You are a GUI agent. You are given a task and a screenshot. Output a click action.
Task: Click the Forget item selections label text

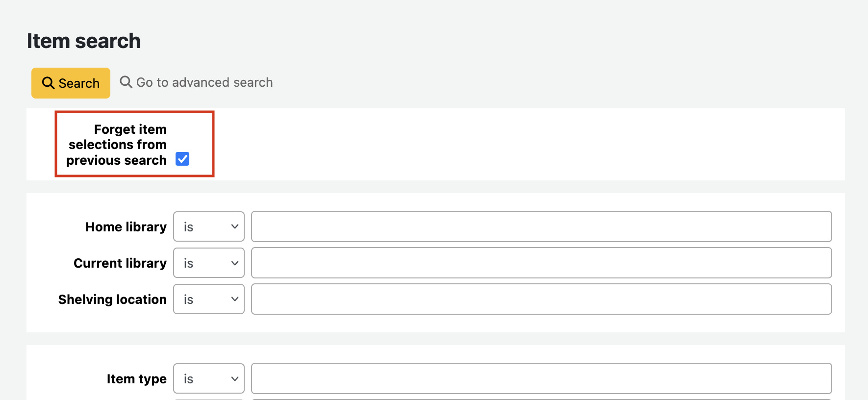coord(118,145)
